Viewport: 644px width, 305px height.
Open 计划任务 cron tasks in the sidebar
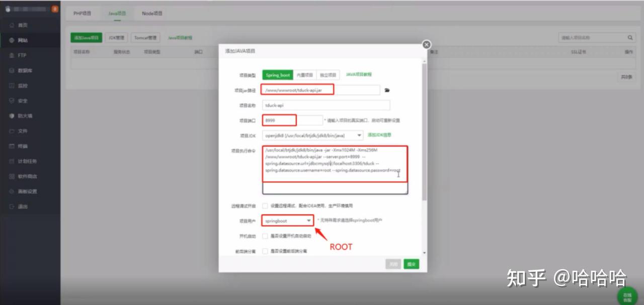pos(27,161)
